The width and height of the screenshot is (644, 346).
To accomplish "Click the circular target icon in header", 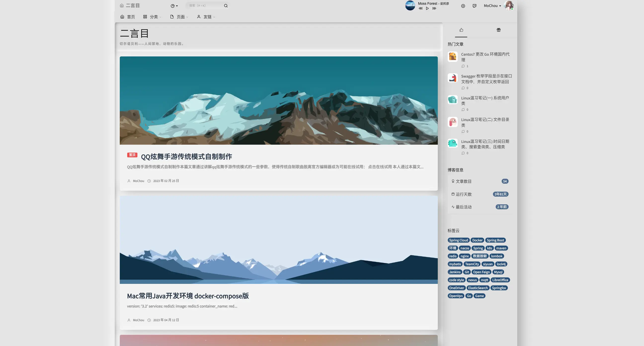I will click(x=463, y=6).
